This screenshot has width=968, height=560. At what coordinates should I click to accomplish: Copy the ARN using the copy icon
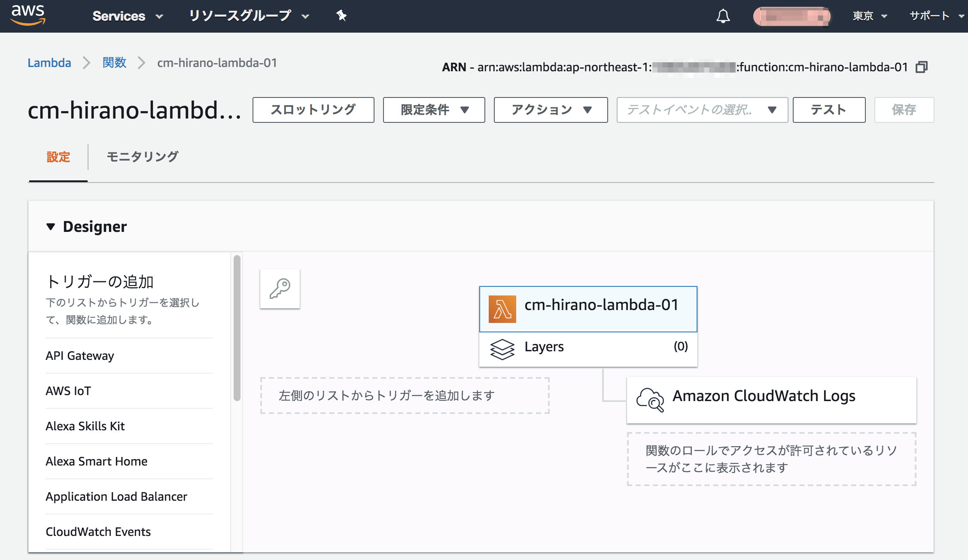pos(922,67)
